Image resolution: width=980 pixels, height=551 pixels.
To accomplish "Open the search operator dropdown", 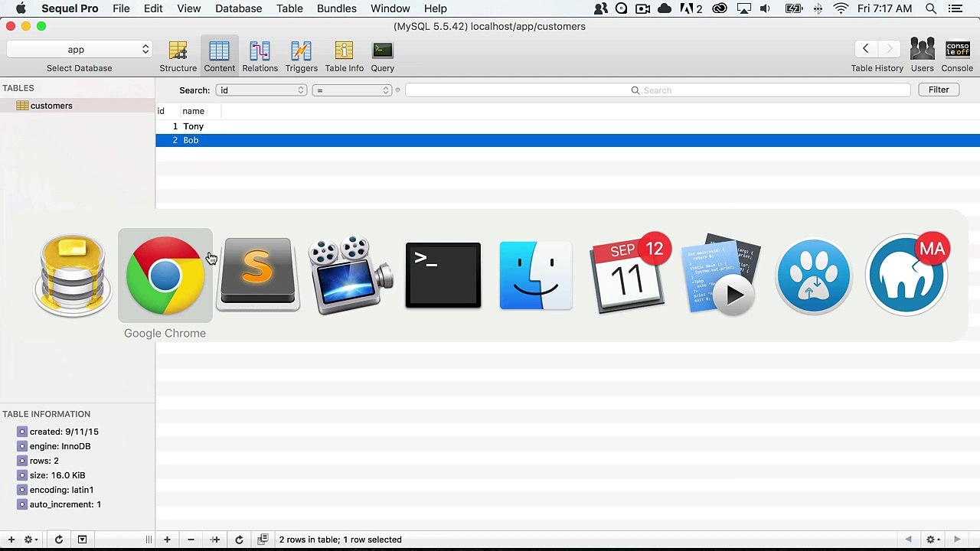I will (x=352, y=90).
